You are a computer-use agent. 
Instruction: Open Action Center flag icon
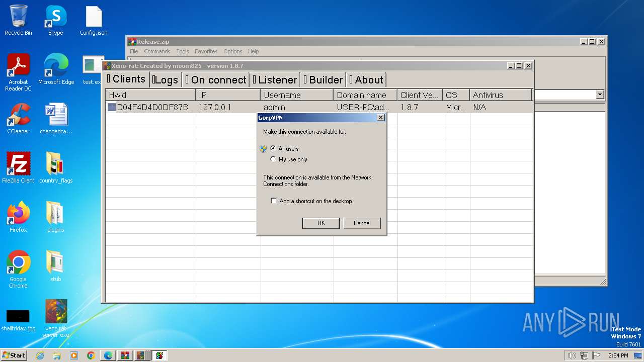[596, 355]
